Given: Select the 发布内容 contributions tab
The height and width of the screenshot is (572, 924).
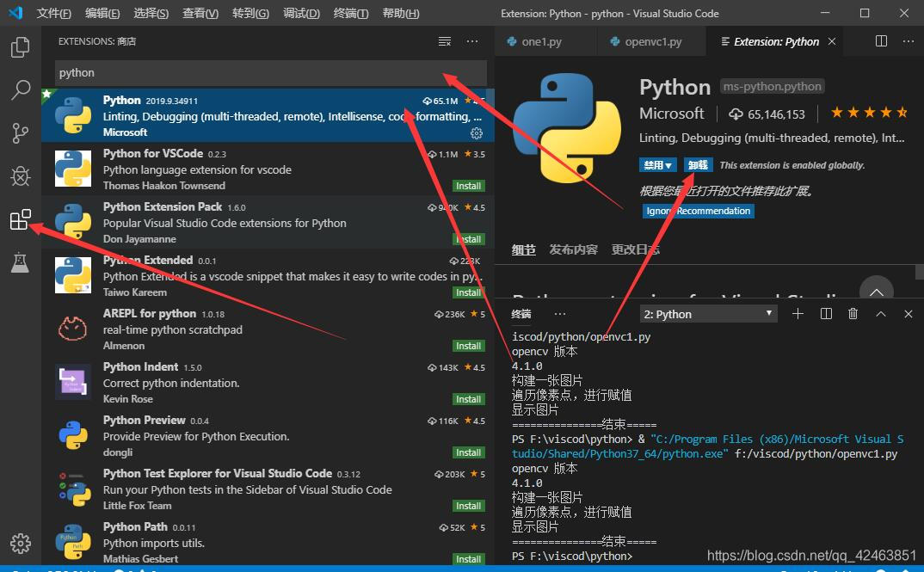Looking at the screenshot, I should click(x=573, y=249).
